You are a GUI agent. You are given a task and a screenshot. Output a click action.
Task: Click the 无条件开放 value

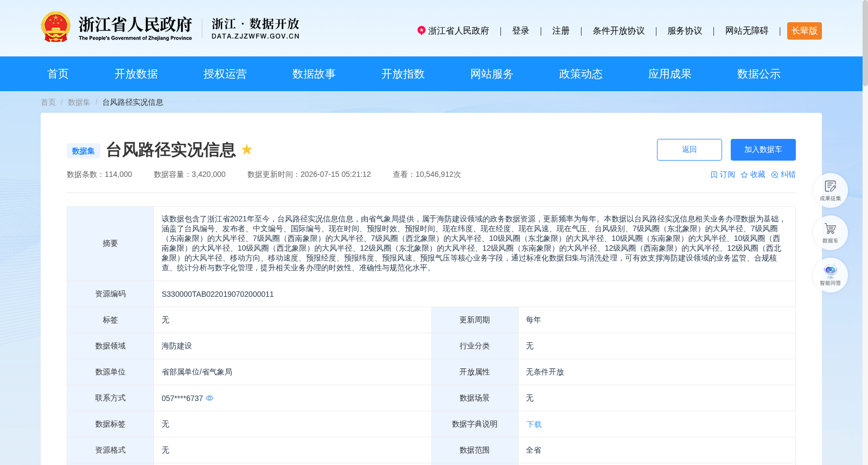[545, 372]
